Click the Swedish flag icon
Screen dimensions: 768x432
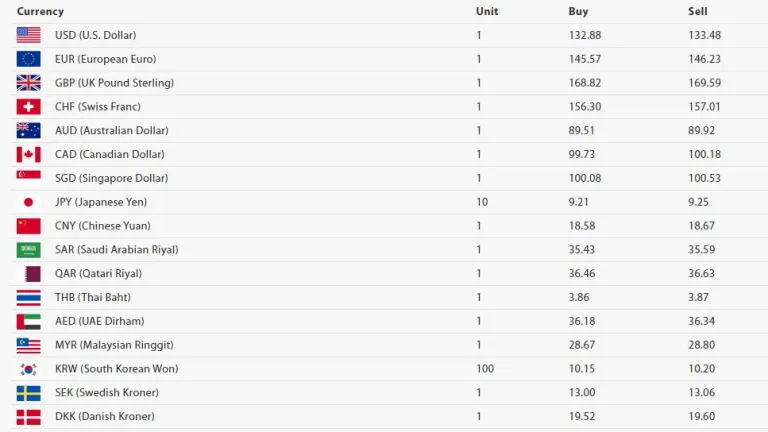pyautogui.click(x=28, y=393)
